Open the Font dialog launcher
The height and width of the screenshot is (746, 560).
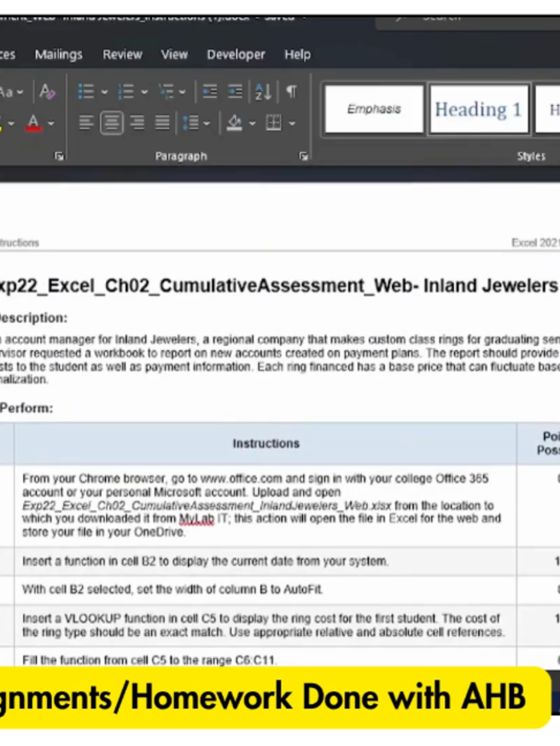[x=59, y=156]
